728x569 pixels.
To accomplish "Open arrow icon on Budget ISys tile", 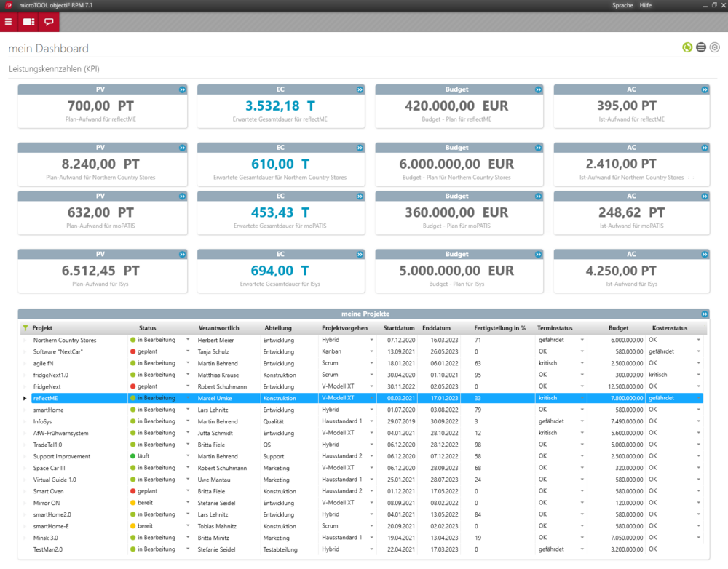I will pos(539,255).
